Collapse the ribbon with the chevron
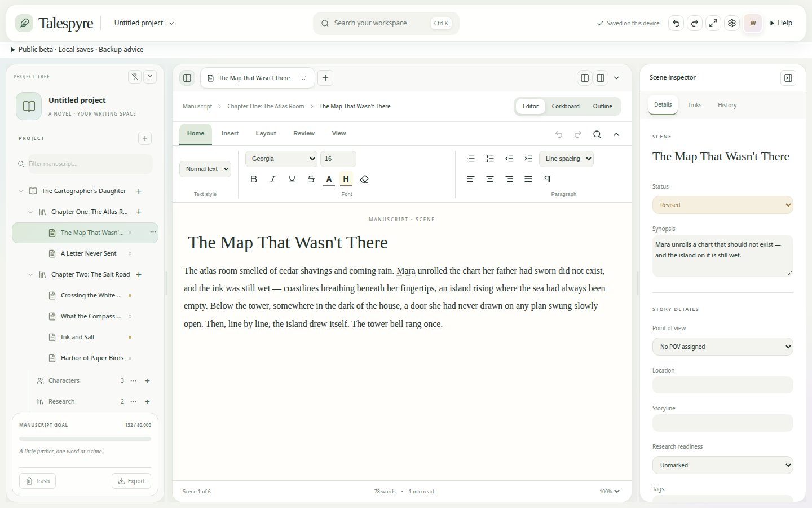Viewport: 812px width, 508px height. (616, 134)
